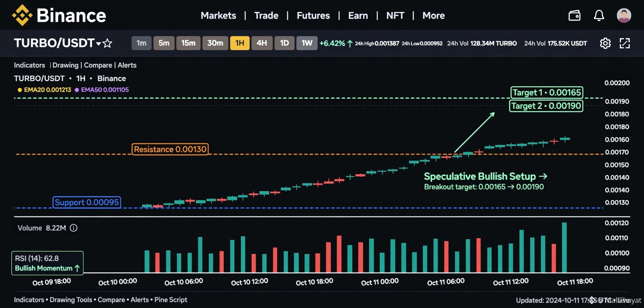This screenshot has width=644, height=308.
Task: Click the +6.42% change value
Action: [x=332, y=43]
